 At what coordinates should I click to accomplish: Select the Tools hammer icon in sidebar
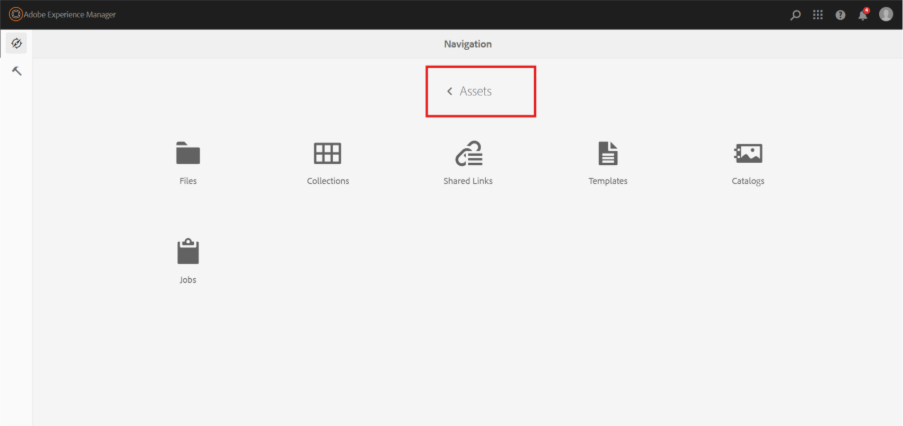coord(17,71)
